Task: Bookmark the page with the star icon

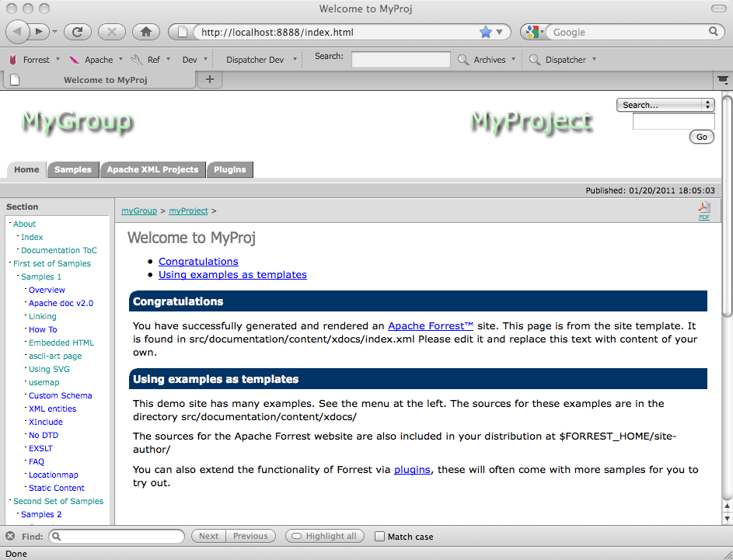Action: click(486, 32)
